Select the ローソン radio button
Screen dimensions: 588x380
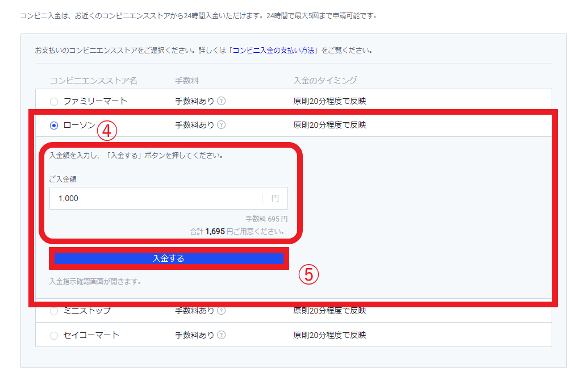[54, 126]
